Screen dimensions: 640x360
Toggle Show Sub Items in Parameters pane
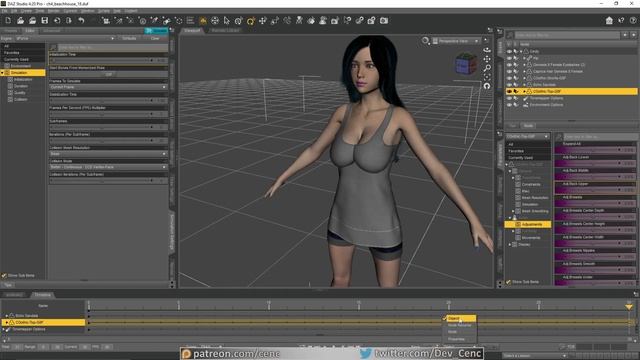(x=509, y=282)
